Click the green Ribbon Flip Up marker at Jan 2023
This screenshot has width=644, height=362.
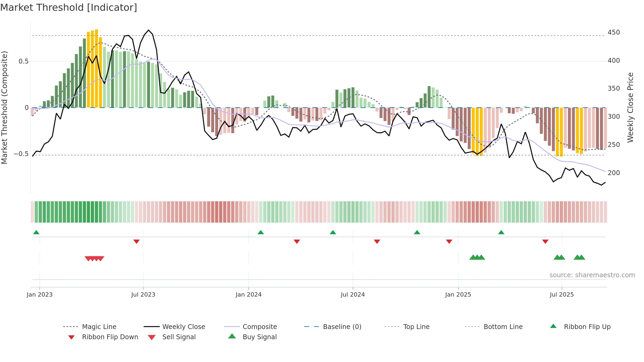pos(36,232)
